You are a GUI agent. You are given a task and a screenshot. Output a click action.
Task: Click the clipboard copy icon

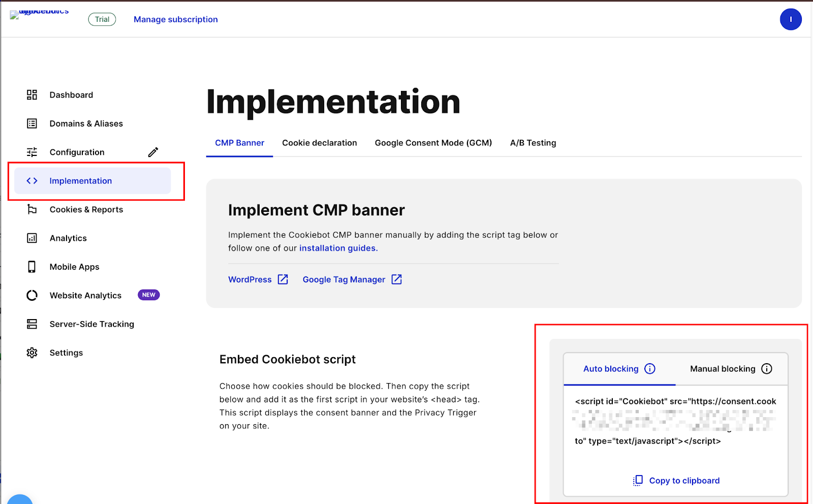point(638,481)
